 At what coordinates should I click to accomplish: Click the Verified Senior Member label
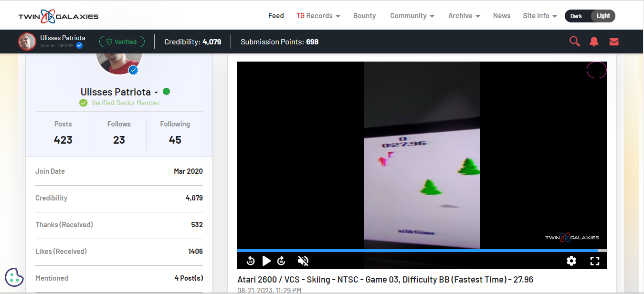[126, 103]
